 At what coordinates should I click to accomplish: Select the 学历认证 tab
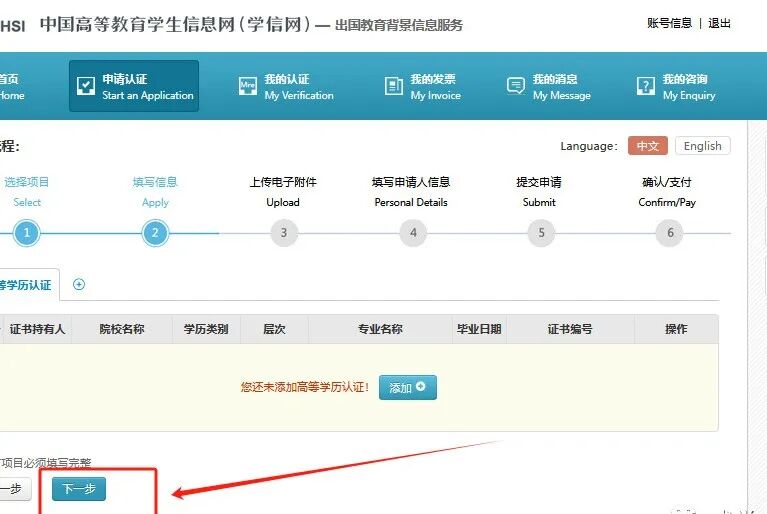28,285
